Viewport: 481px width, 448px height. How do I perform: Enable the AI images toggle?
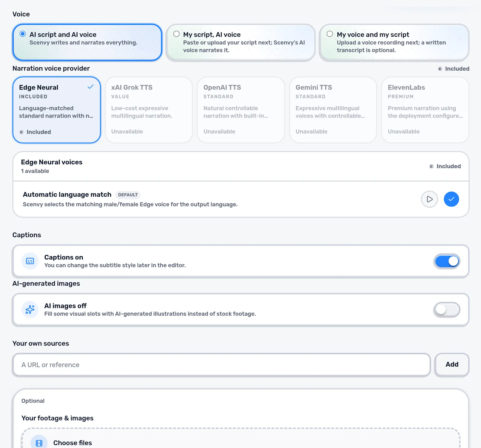click(x=447, y=310)
